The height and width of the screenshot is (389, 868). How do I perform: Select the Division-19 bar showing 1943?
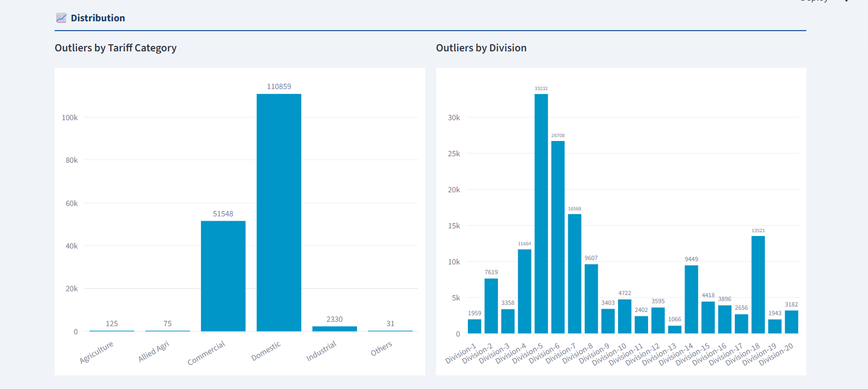[775, 326]
